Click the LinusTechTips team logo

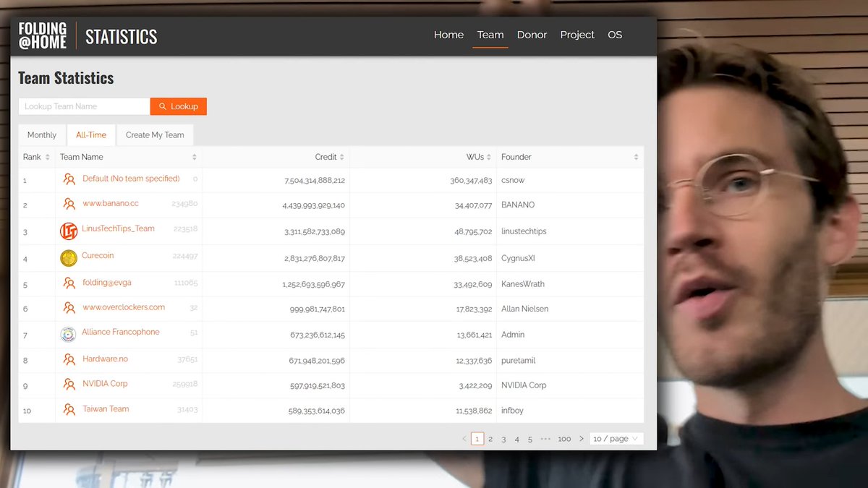pos(69,231)
